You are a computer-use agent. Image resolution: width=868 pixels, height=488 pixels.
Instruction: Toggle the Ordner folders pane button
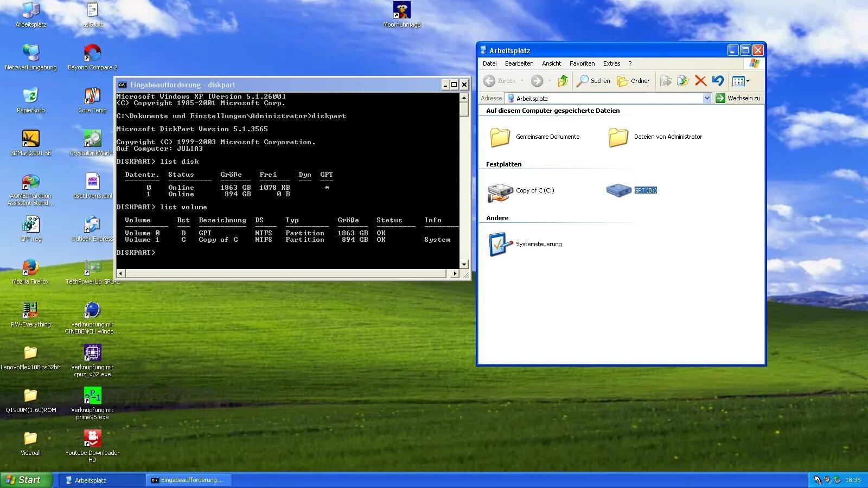(x=633, y=81)
